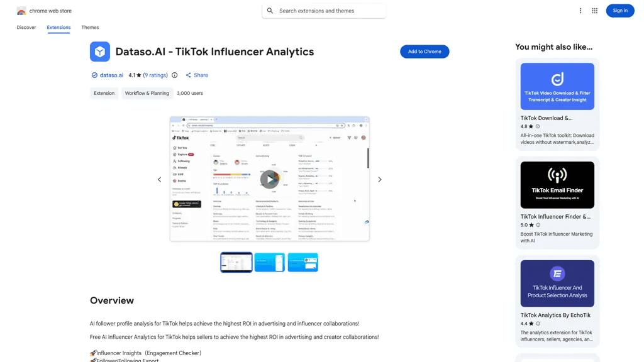Click the search magnifier icon
This screenshot has height=362, width=644.
(x=270, y=11)
